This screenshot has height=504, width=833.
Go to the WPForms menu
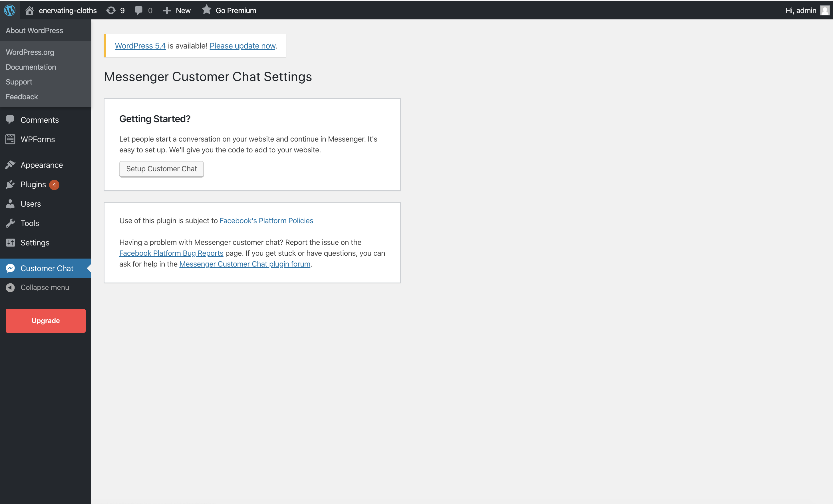point(37,139)
